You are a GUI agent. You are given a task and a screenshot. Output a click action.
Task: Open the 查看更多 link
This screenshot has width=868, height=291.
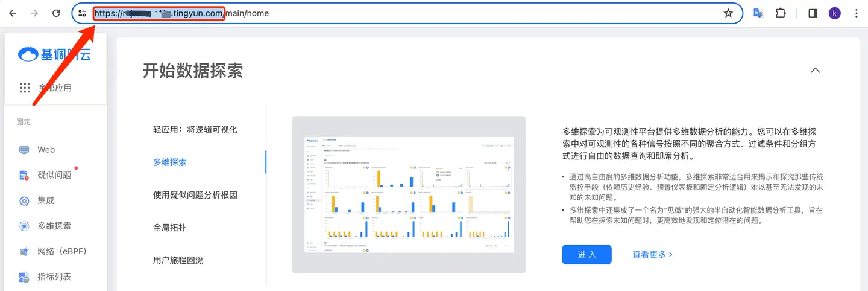(x=652, y=255)
